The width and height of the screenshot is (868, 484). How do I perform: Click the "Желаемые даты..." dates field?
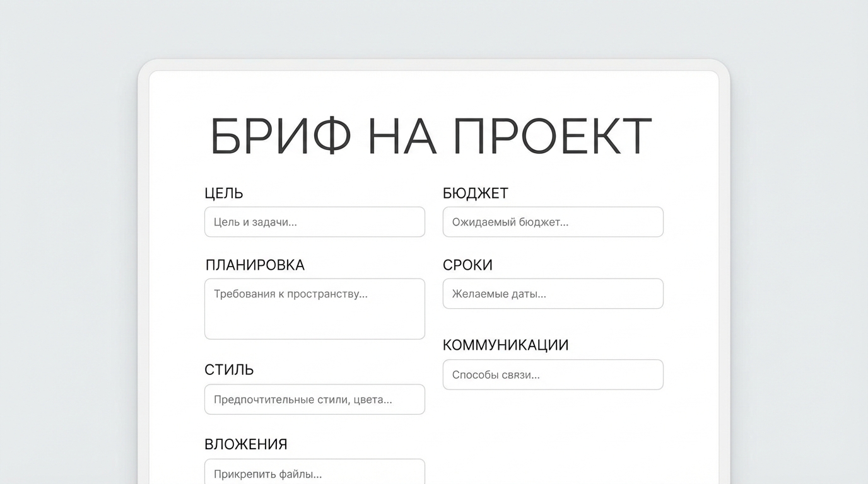(x=553, y=294)
